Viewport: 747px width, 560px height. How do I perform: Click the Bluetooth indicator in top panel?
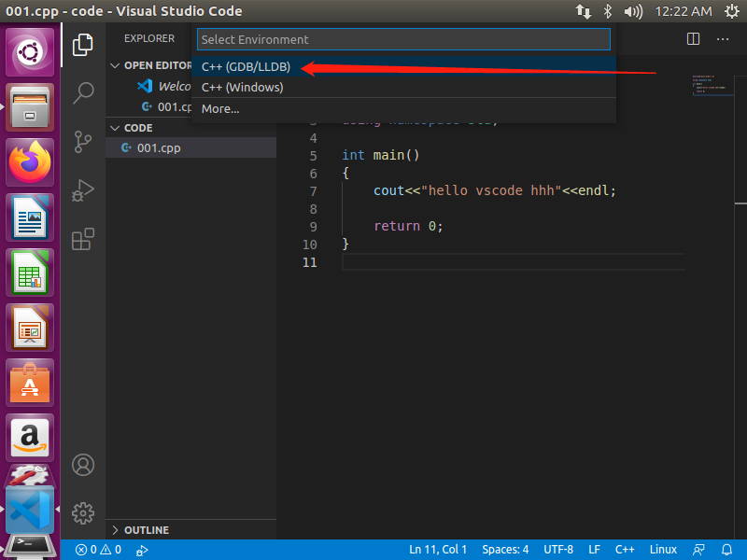click(x=608, y=11)
